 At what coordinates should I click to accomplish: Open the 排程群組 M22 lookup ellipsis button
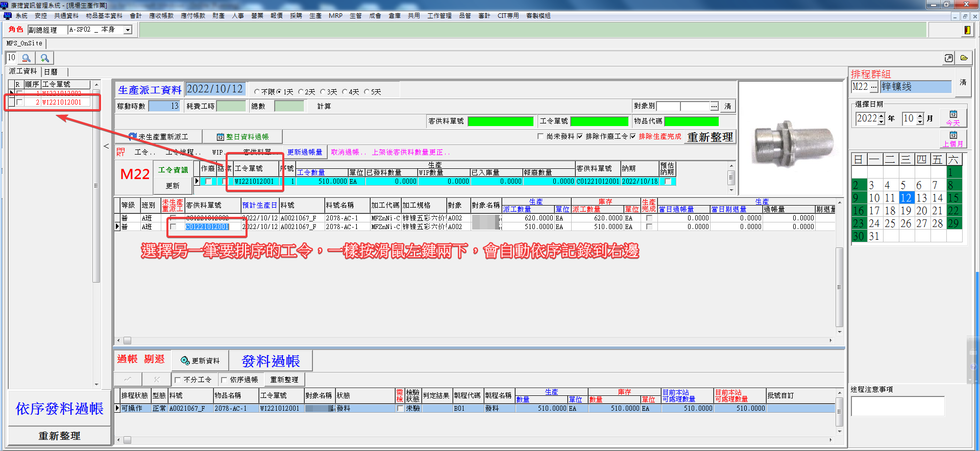point(874,87)
